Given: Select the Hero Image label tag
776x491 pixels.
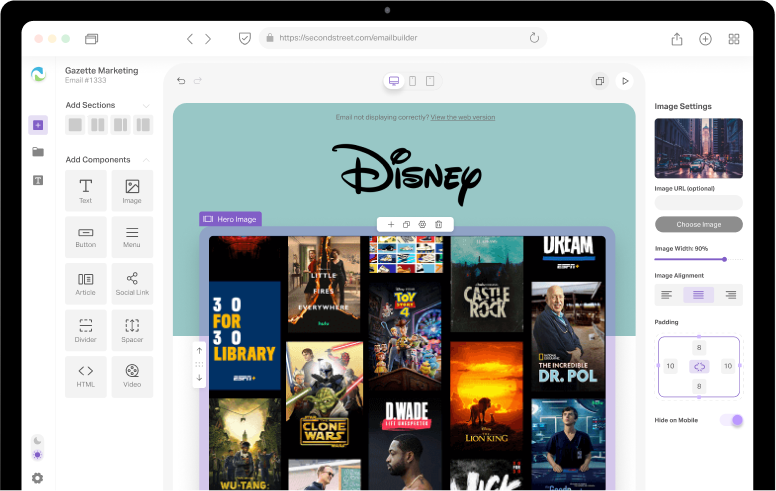Looking at the screenshot, I should (230, 219).
